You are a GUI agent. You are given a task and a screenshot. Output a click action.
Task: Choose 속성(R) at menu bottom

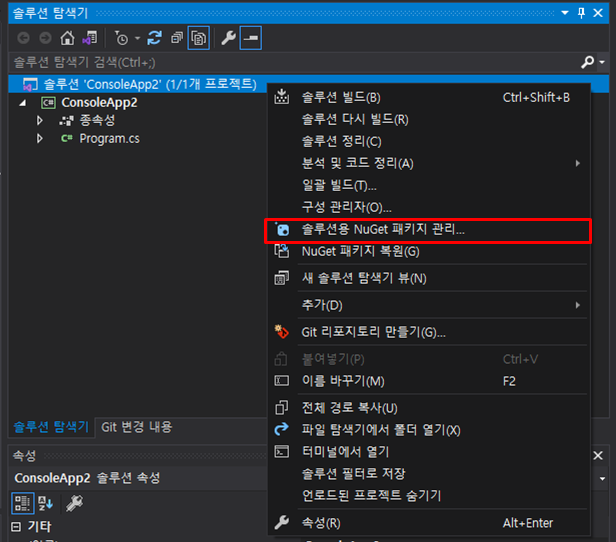click(x=429, y=523)
